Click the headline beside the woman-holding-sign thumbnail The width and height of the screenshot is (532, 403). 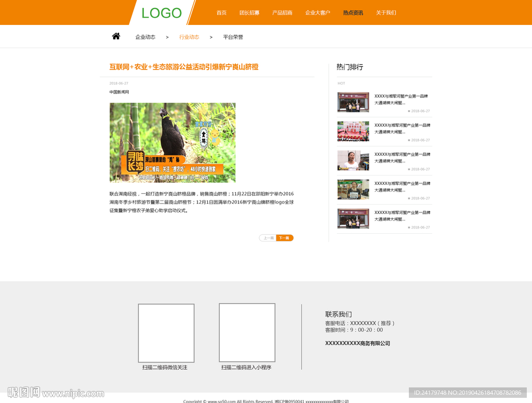[403, 186]
